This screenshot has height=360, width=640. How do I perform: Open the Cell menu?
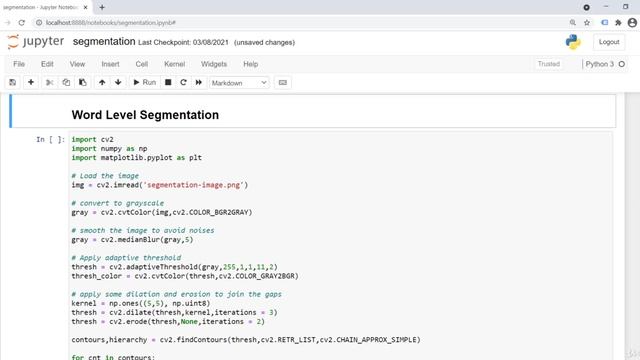142,64
